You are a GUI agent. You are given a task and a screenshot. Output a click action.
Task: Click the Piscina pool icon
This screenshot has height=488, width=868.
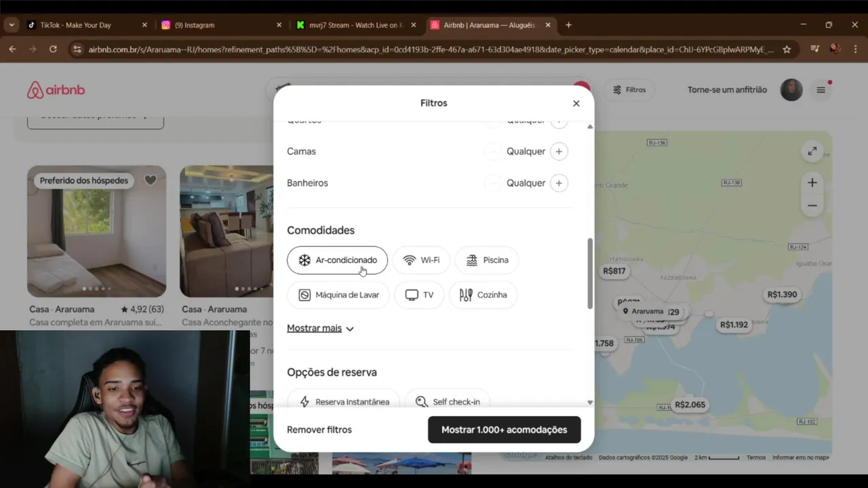tap(472, 260)
